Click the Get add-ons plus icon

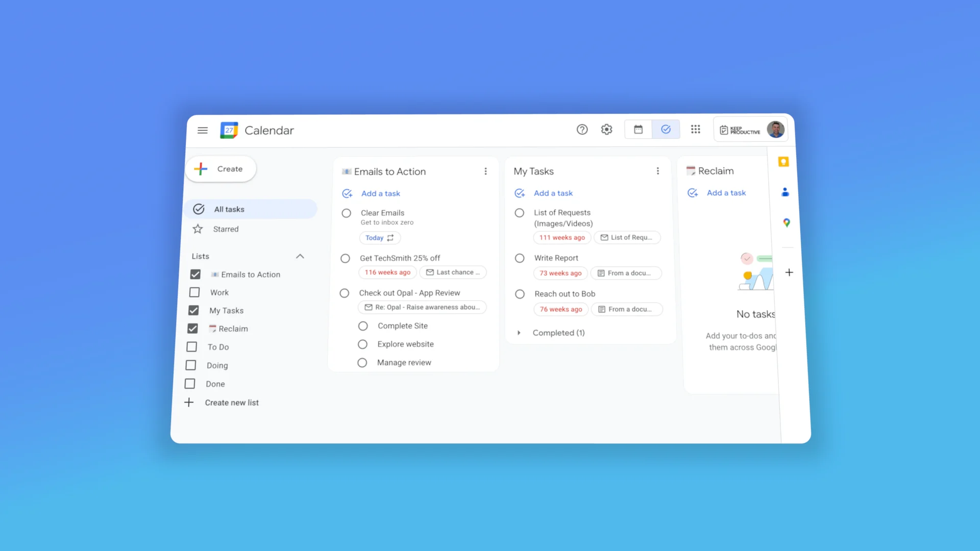click(x=789, y=272)
